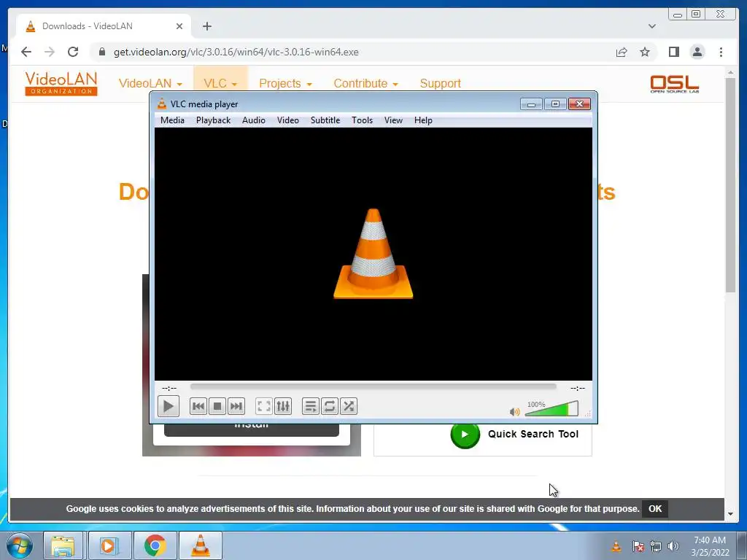Bookmark this page with star icon
747x560 pixels.
point(645,52)
